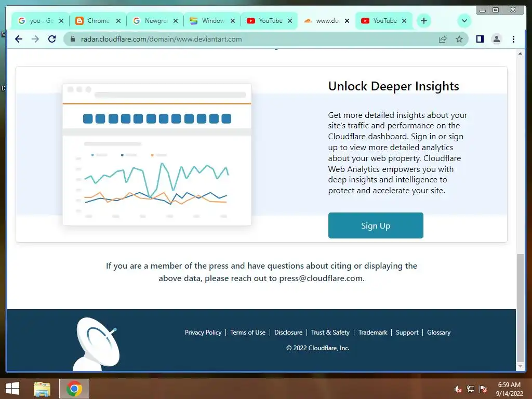Open the Trust & Safety link
The width and height of the screenshot is (532, 399).
click(x=330, y=332)
